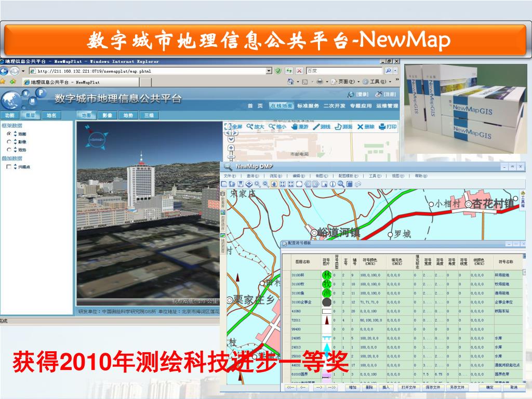Click the <<— first record button
The height and width of the screenshot is (399, 532).
point(291,387)
